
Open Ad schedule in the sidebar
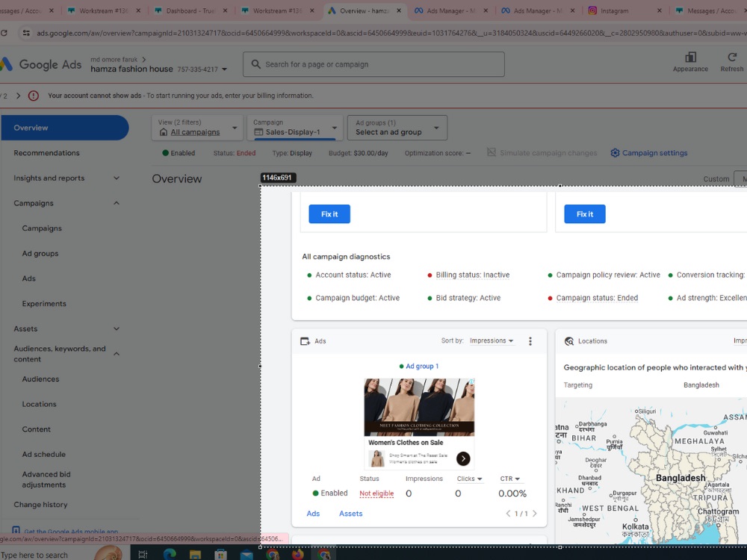coord(44,455)
